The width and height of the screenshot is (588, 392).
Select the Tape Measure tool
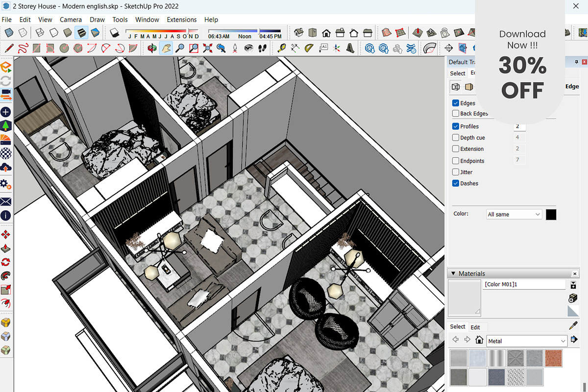(283, 48)
